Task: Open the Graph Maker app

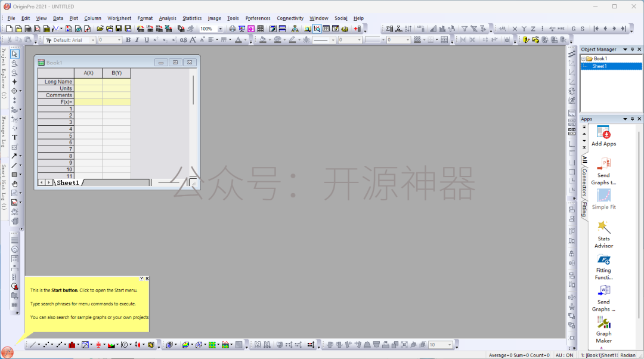Action: (603, 329)
